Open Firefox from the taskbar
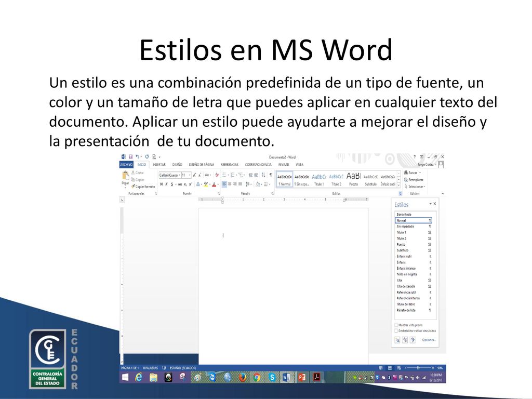This screenshot has width=532, height=399. (x=242, y=377)
